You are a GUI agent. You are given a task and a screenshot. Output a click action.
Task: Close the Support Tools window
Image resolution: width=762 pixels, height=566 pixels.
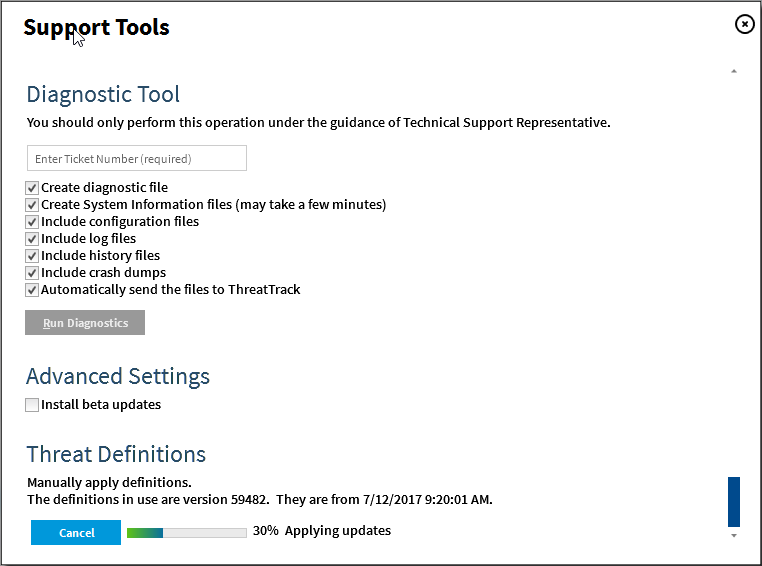click(x=744, y=25)
